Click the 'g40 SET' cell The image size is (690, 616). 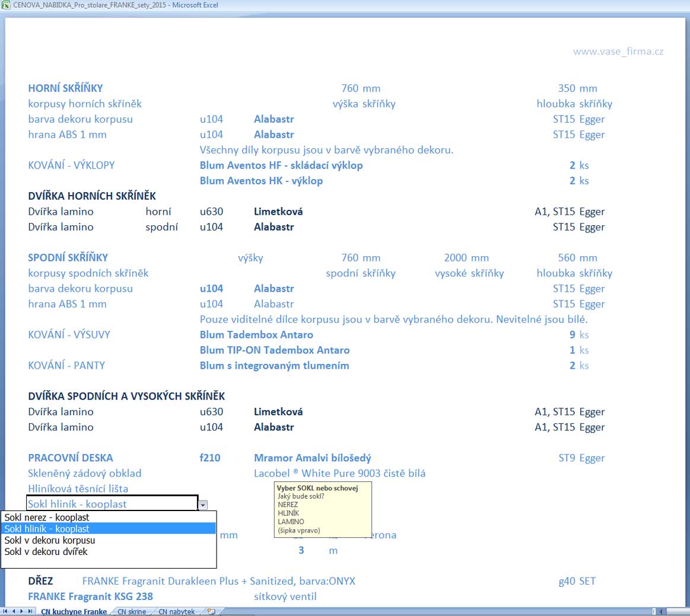577,581
